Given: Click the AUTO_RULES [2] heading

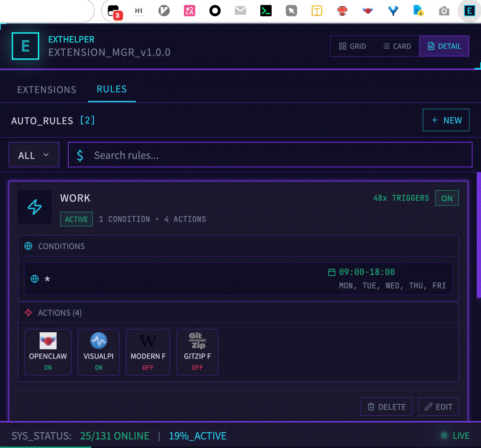Looking at the screenshot, I should point(53,120).
